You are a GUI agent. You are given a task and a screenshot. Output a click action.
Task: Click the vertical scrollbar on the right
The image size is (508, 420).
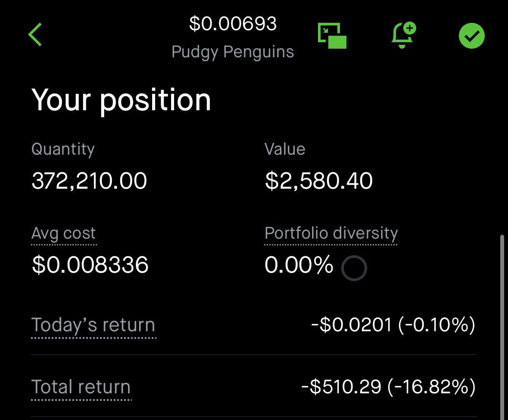click(502, 323)
